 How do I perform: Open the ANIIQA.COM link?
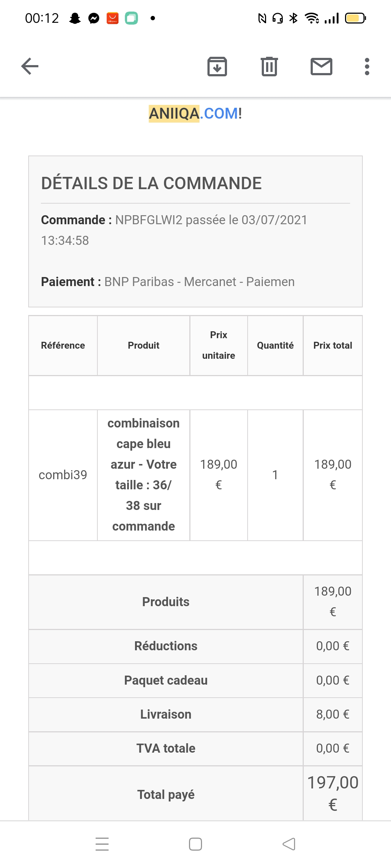click(195, 114)
